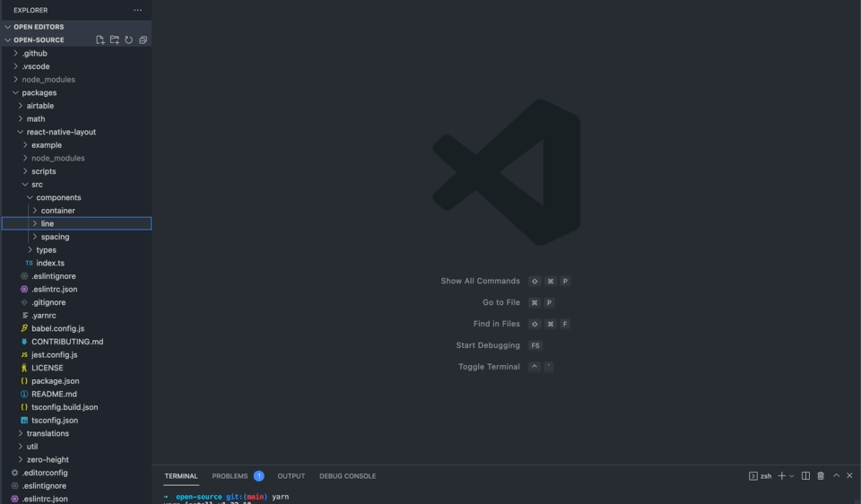
Task: Collapse all folders in the explorer
Action: pyautogui.click(x=143, y=40)
